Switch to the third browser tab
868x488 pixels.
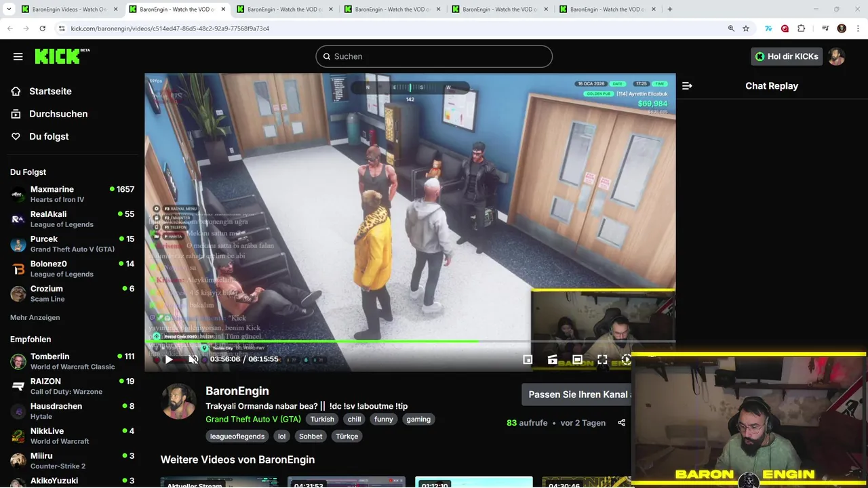284,9
